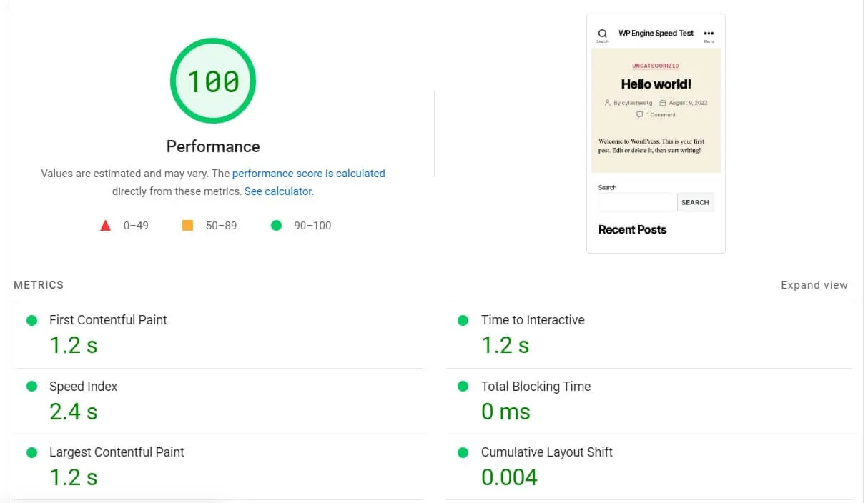Click the green dot beside Cumulative Layout Shift

(x=463, y=452)
